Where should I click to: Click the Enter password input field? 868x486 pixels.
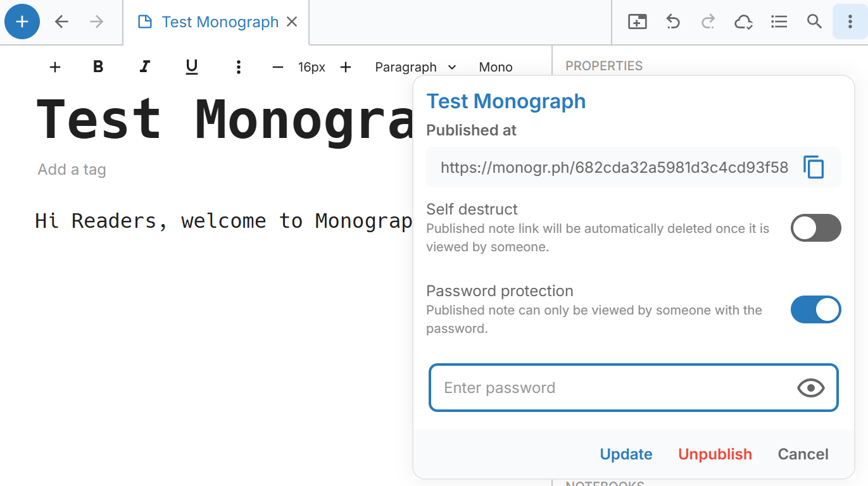(x=601, y=387)
